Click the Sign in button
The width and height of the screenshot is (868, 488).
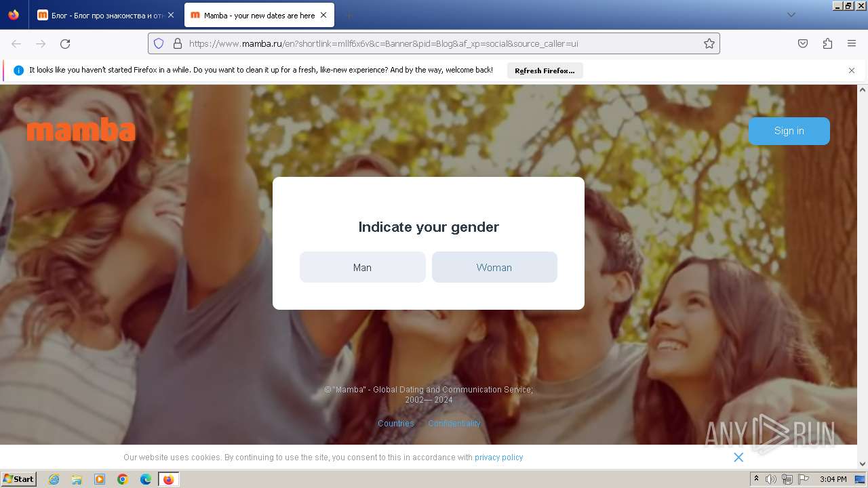[x=789, y=131]
